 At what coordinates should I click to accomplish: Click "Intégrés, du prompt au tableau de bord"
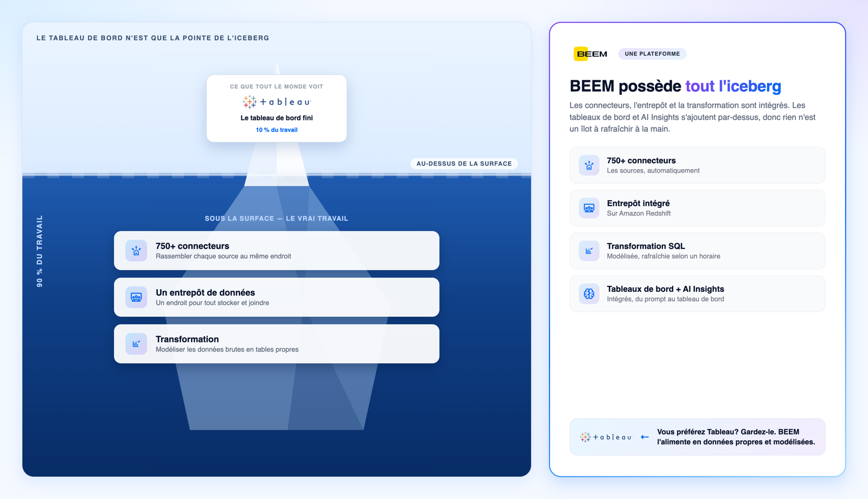(665, 299)
